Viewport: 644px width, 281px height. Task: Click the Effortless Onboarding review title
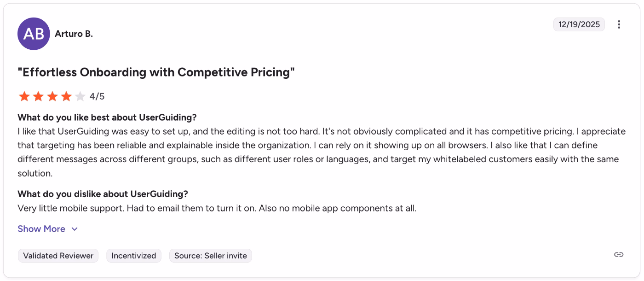pos(155,72)
